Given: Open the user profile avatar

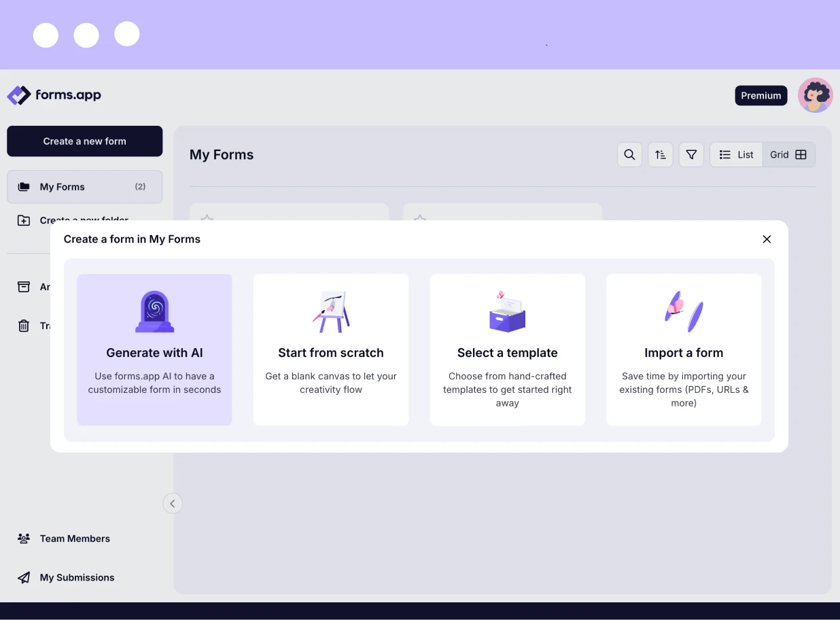Looking at the screenshot, I should [x=815, y=95].
